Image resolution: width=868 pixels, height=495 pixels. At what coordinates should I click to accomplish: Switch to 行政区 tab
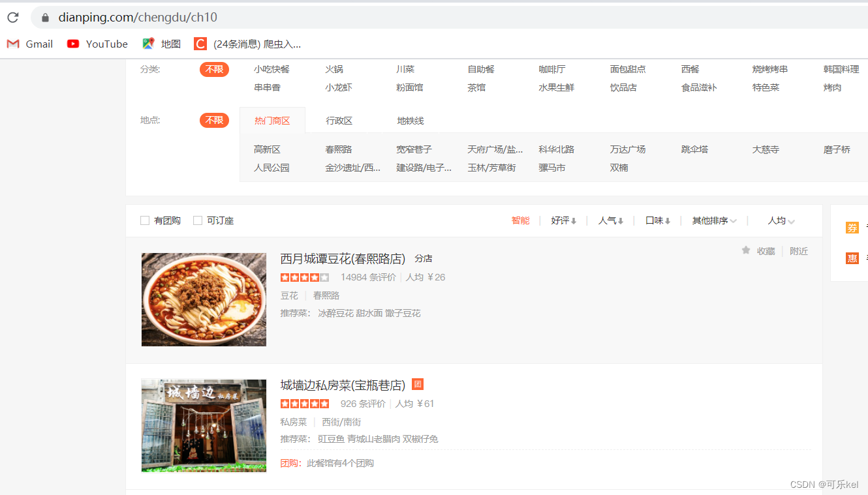339,121
